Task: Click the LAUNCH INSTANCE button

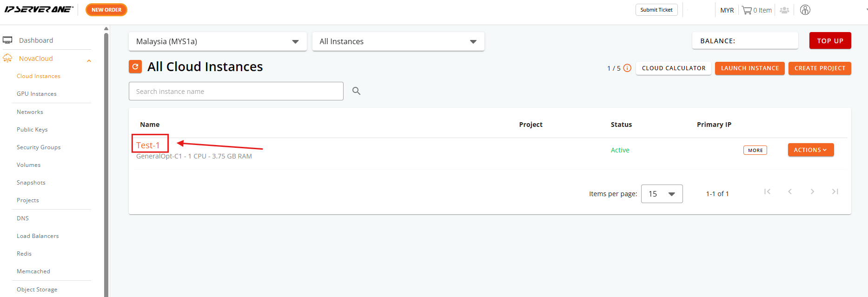Action: [750, 68]
